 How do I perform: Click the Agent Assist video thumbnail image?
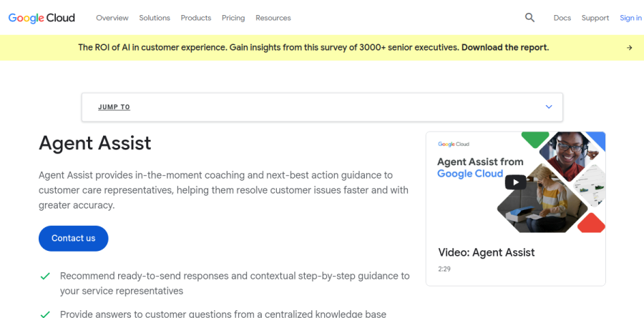[515, 182]
